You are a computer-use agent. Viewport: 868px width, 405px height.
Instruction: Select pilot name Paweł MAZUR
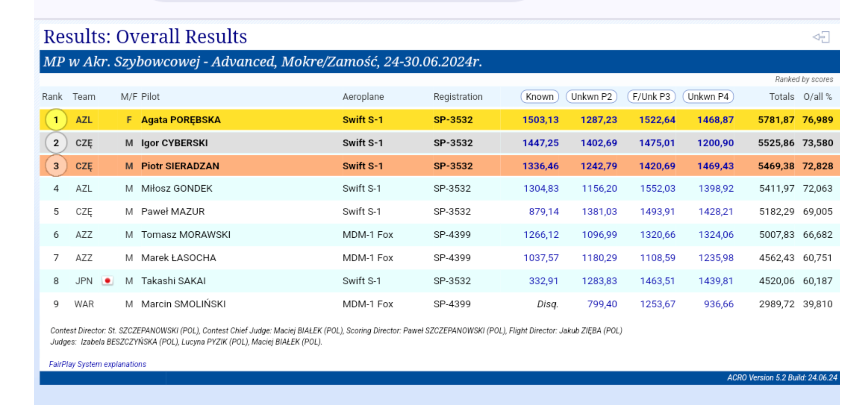173,212
